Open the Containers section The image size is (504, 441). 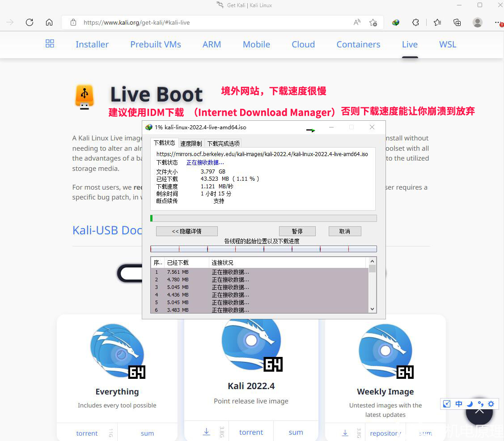pyautogui.click(x=358, y=44)
